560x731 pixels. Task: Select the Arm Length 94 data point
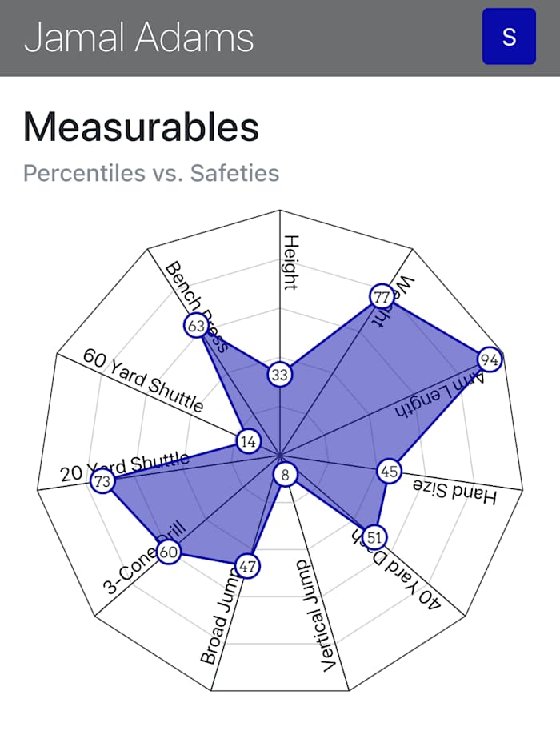click(x=490, y=360)
